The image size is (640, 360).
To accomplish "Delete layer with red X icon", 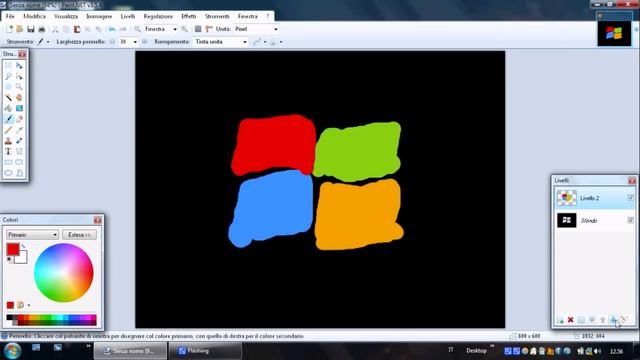I will 571,320.
